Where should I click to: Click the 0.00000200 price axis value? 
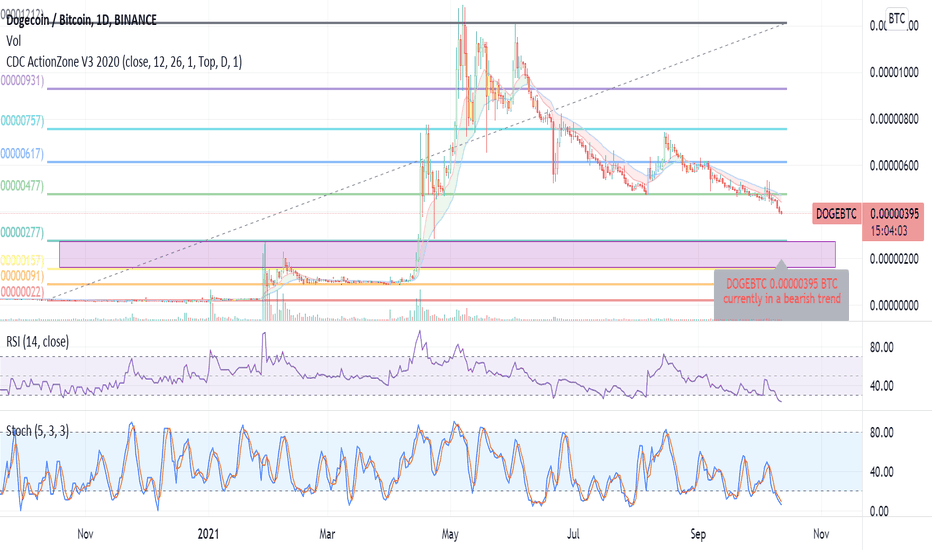(x=894, y=259)
